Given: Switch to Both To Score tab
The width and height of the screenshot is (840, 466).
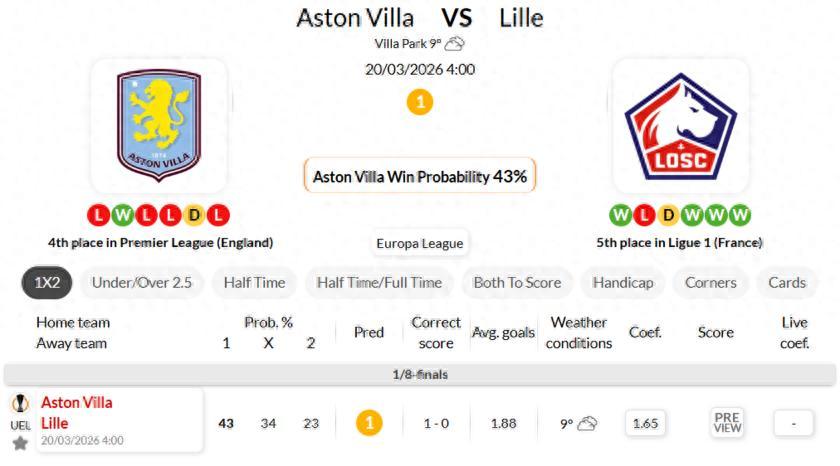Looking at the screenshot, I should coord(517,283).
